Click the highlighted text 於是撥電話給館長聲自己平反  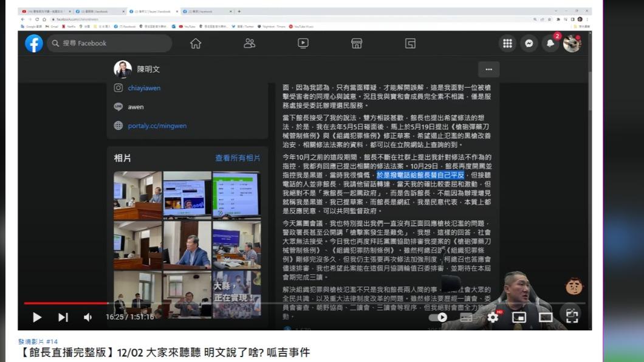[x=420, y=176]
